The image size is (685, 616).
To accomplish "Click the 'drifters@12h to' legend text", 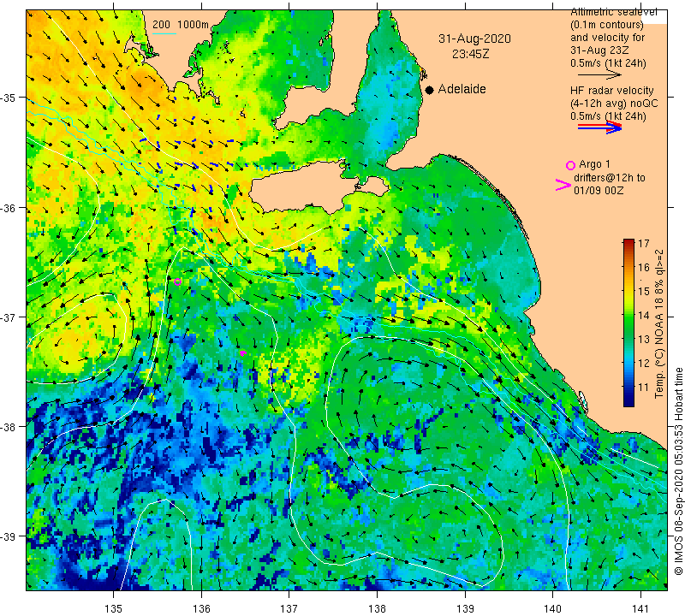I will tap(609, 178).
